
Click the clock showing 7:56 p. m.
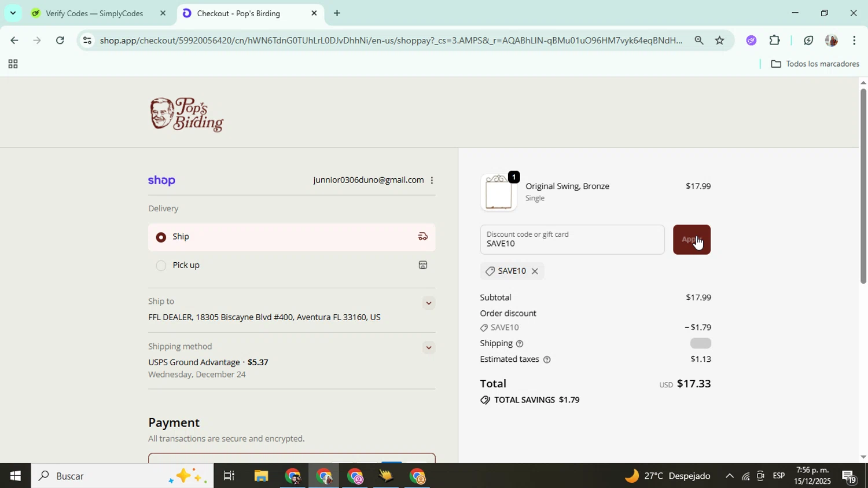(812, 470)
